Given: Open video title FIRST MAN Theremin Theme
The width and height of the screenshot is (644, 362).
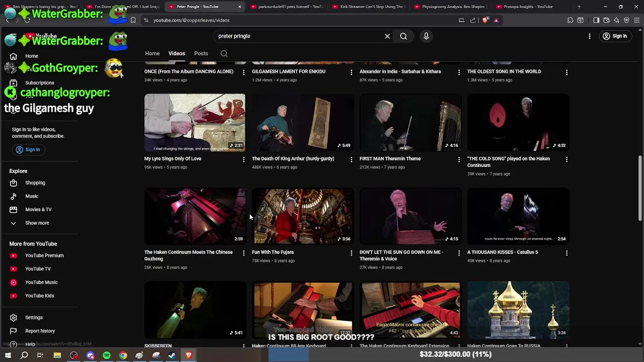Looking at the screenshot, I should coord(390,159).
